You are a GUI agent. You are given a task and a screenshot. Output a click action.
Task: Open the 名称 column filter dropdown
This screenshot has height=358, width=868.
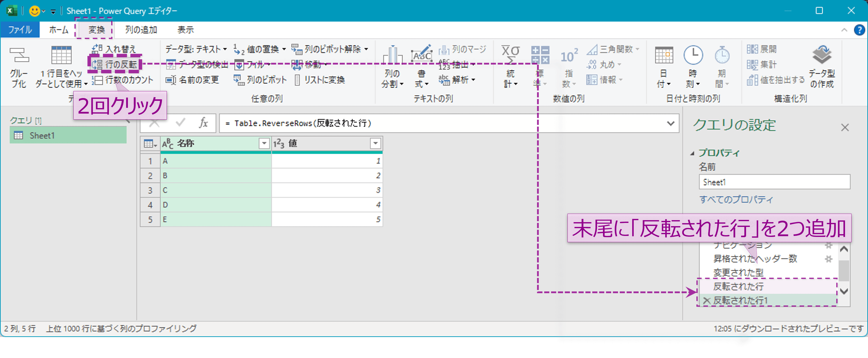(x=264, y=143)
